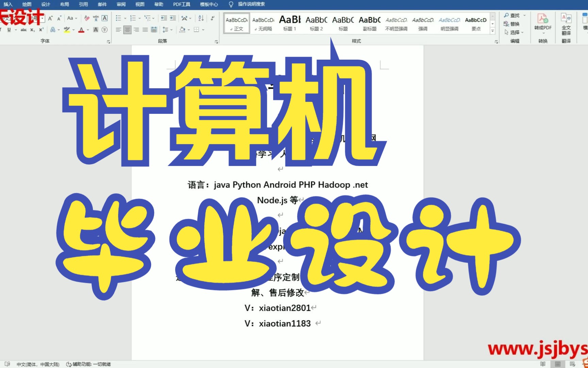Clear all text formatting

[x=87, y=18]
